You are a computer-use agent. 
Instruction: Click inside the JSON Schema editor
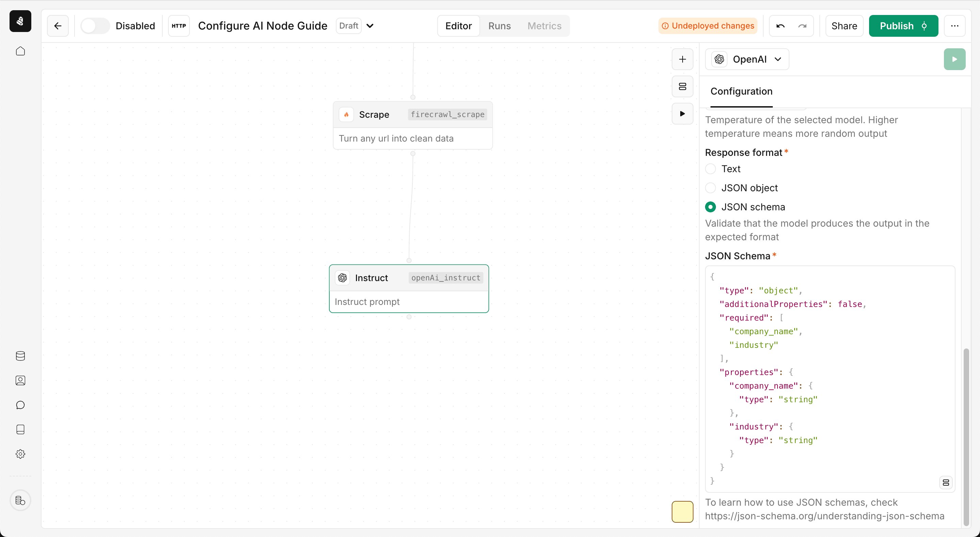click(x=830, y=379)
